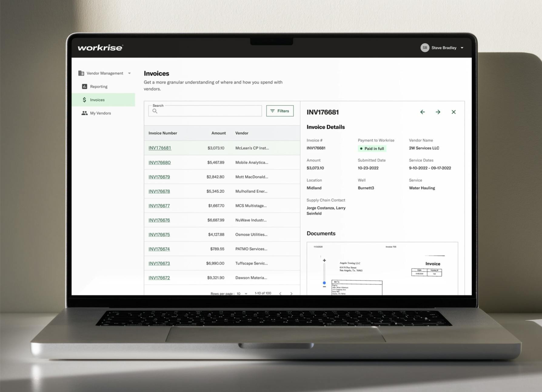Viewport: 542px width, 392px height.
Task: Open invoice link INV176672
Action: (159, 278)
